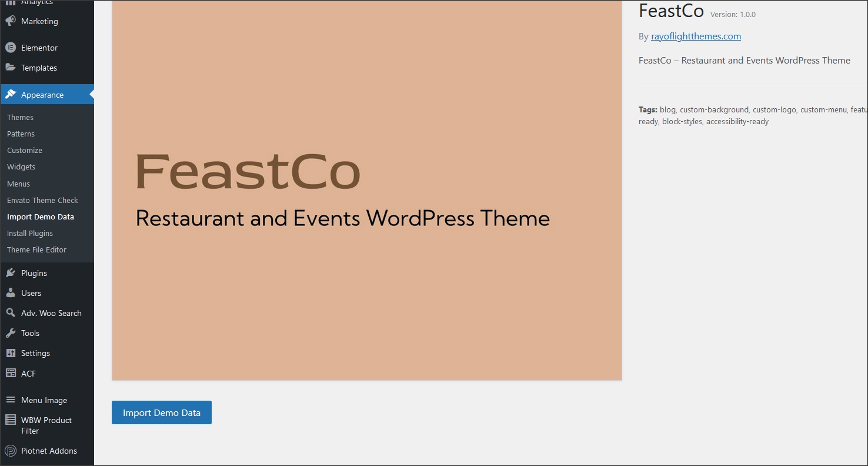Click the custom-background tag text

[714, 109]
